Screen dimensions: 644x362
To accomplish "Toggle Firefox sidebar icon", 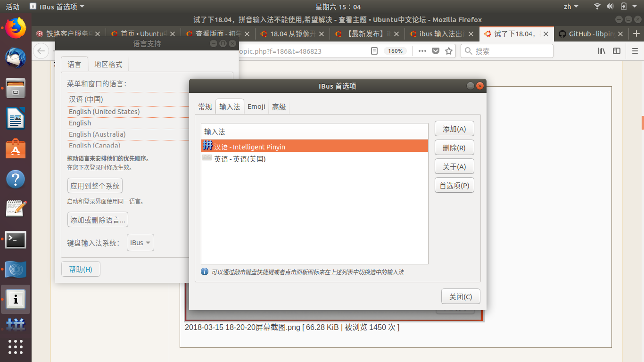I will 617,51.
